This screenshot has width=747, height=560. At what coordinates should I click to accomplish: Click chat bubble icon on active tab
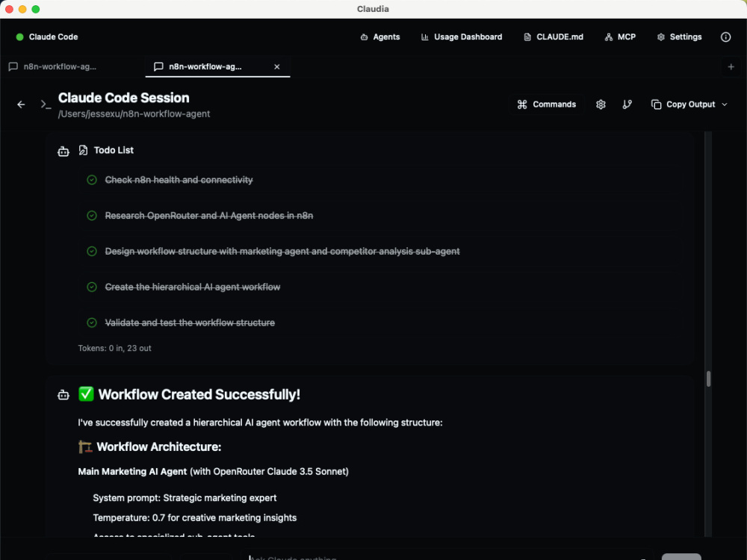pos(158,66)
